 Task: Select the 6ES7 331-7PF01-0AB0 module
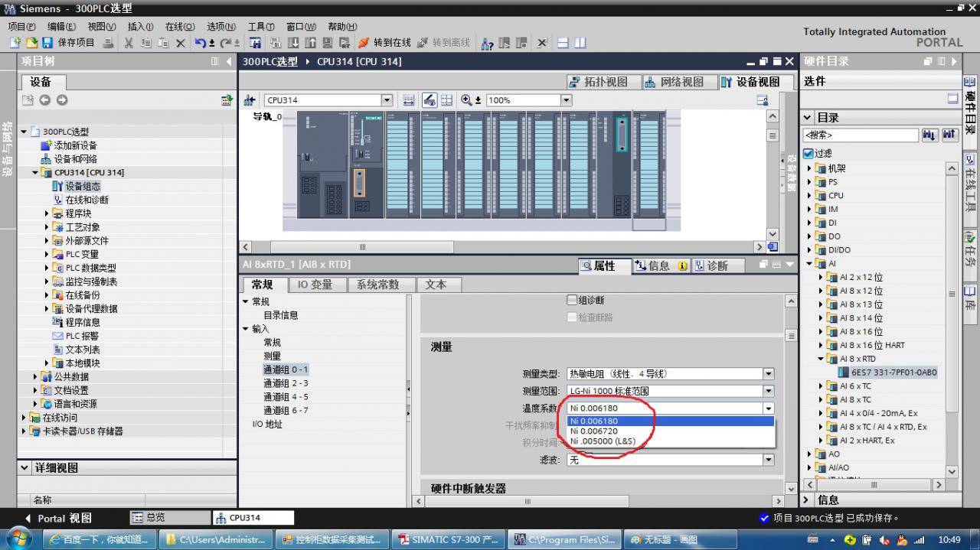point(893,373)
